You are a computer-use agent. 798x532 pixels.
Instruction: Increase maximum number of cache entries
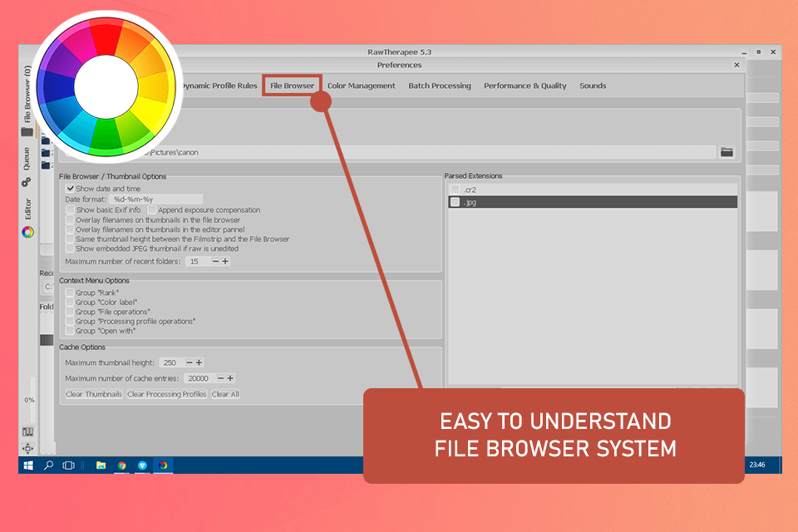coord(230,378)
